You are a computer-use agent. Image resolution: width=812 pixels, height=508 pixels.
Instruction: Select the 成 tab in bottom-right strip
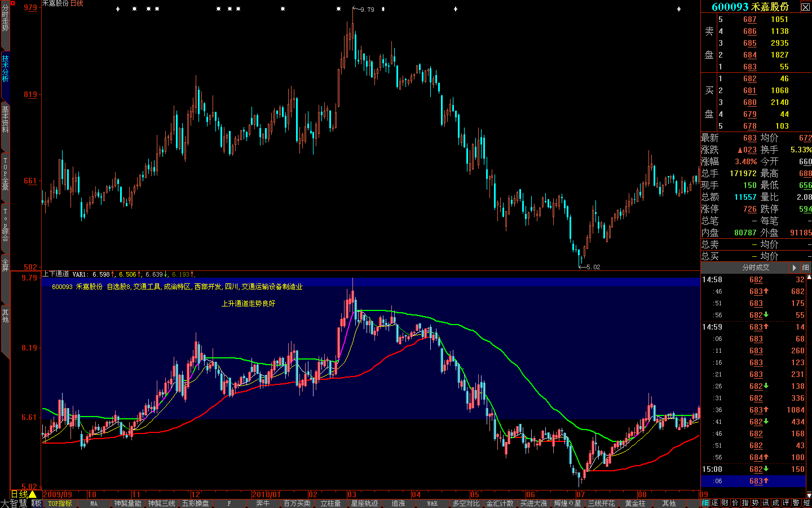coord(776,503)
